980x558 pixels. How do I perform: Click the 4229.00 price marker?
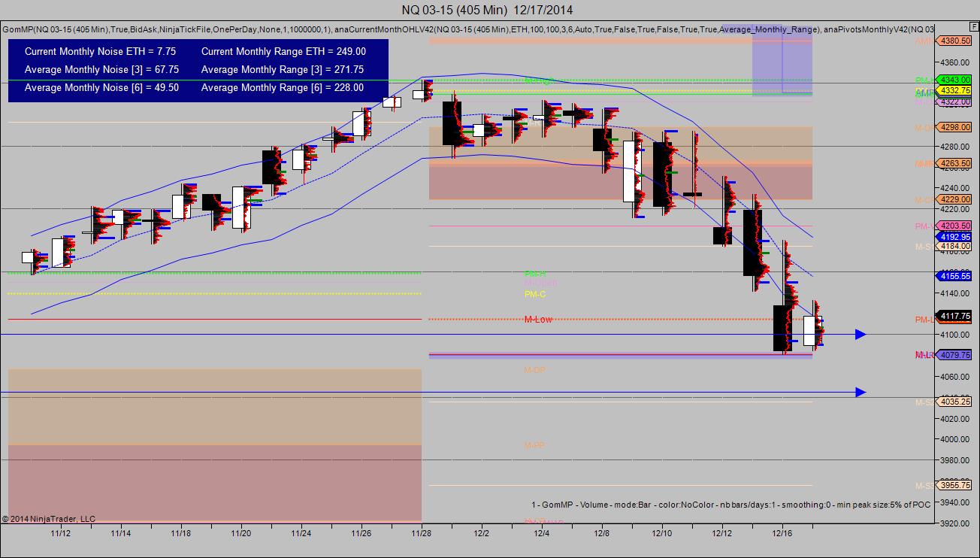954,199
